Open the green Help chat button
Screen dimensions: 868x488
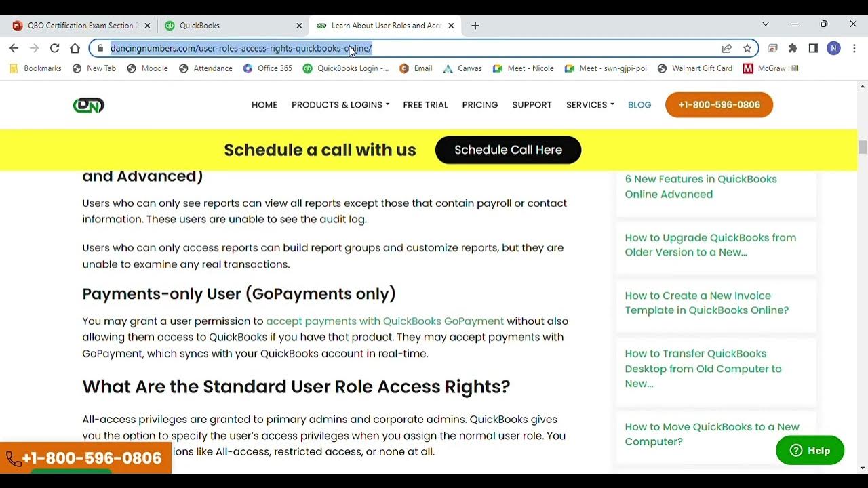tap(810, 450)
